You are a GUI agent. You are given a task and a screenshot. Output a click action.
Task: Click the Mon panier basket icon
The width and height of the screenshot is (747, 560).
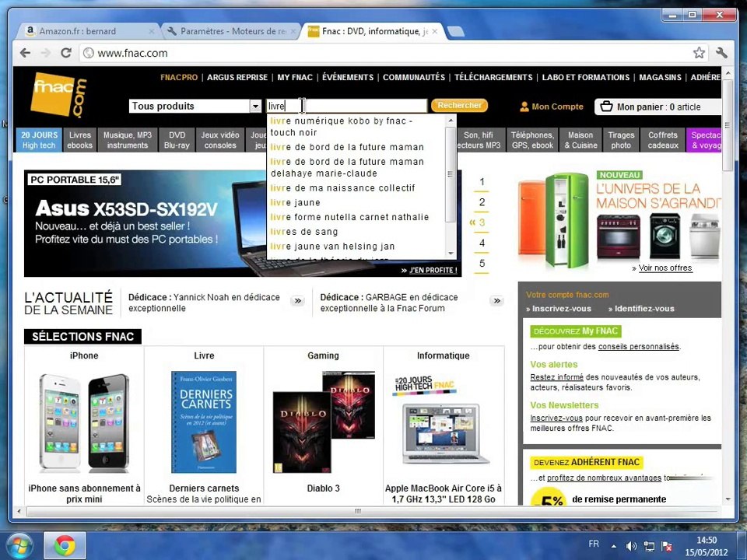[606, 107]
